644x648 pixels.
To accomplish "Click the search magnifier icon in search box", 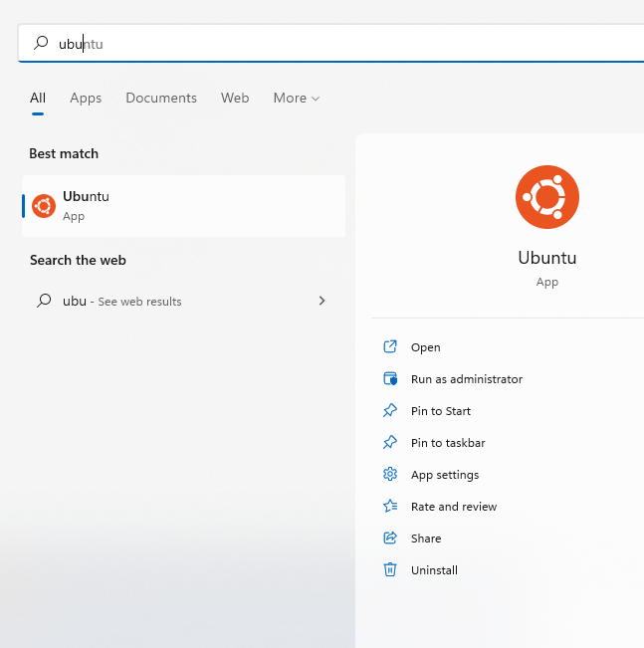I will [x=41, y=43].
